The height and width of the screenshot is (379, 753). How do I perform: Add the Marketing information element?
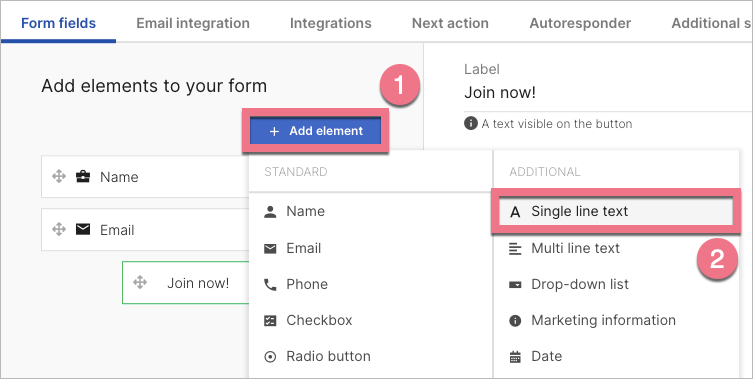pyautogui.click(x=616, y=320)
